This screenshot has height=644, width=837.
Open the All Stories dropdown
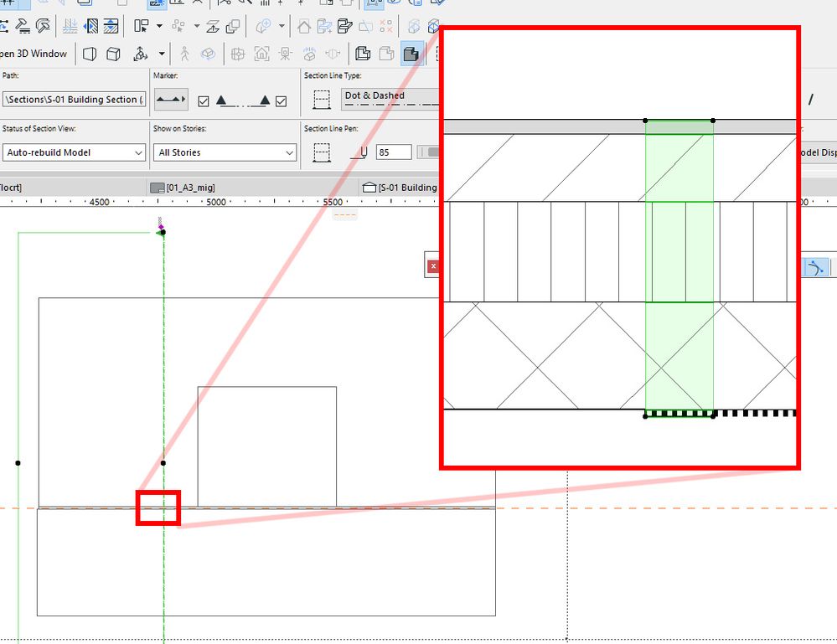tap(225, 152)
